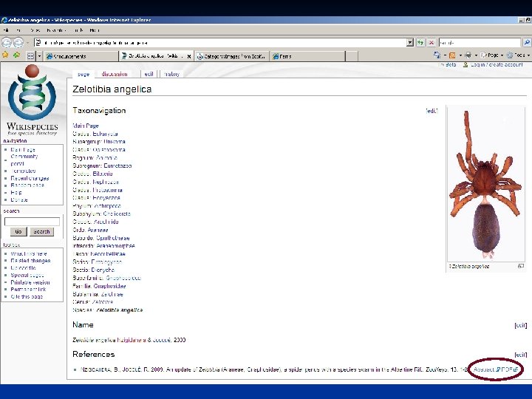Open Random page in sidebar
The image size is (532, 399).
(27, 185)
